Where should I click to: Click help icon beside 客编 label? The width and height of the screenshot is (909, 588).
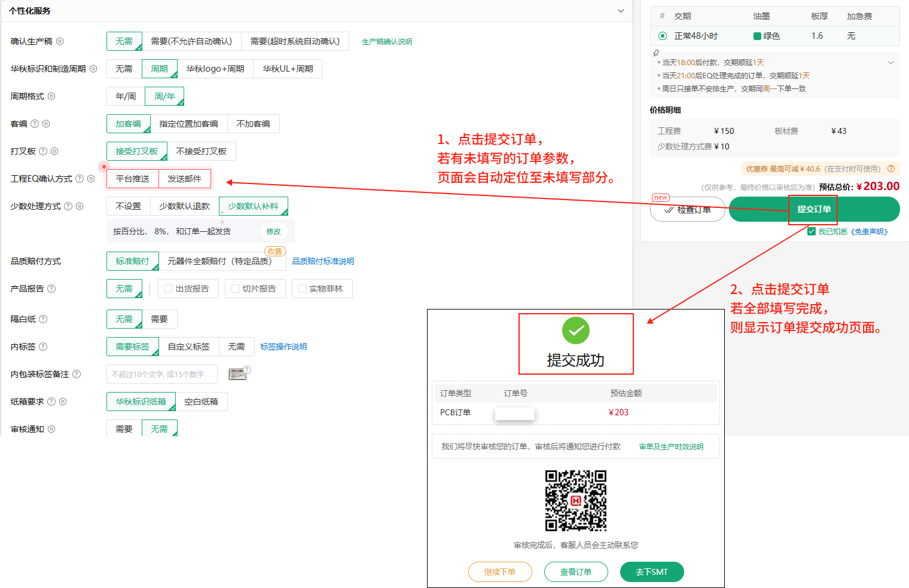[x=35, y=124]
